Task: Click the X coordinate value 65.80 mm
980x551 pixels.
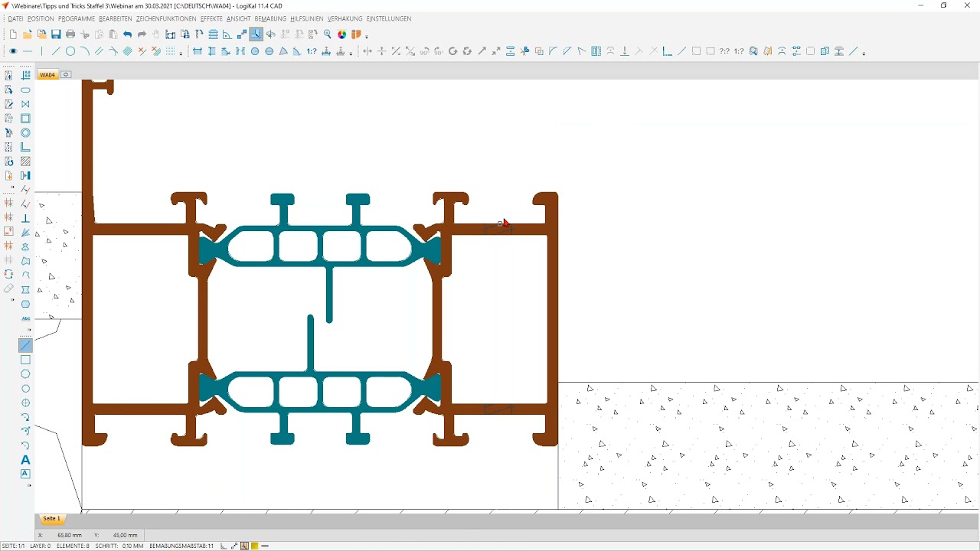Action: [x=70, y=536]
